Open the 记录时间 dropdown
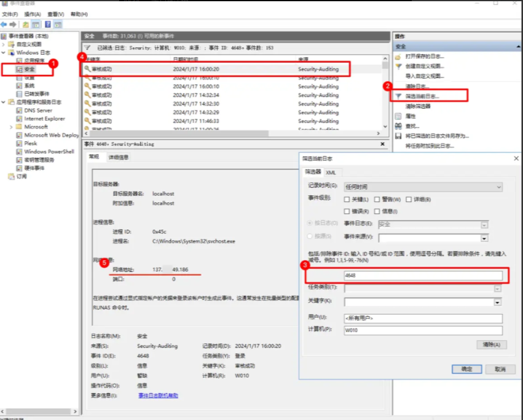 pos(498,187)
